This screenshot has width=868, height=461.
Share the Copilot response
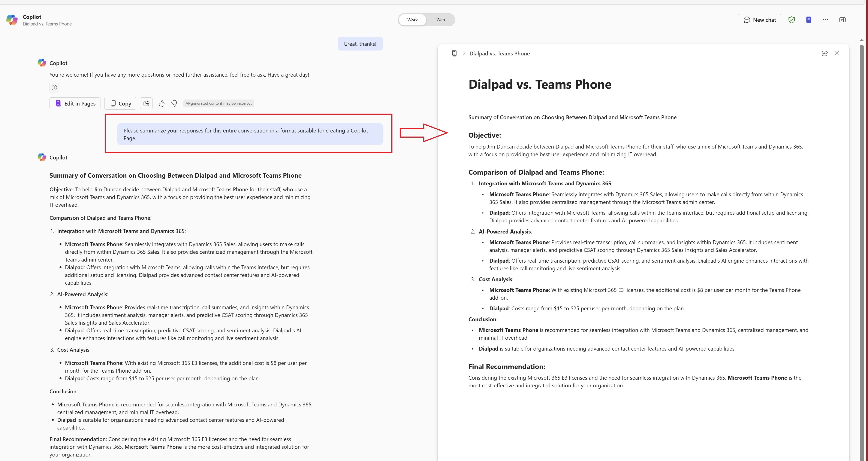coord(146,103)
